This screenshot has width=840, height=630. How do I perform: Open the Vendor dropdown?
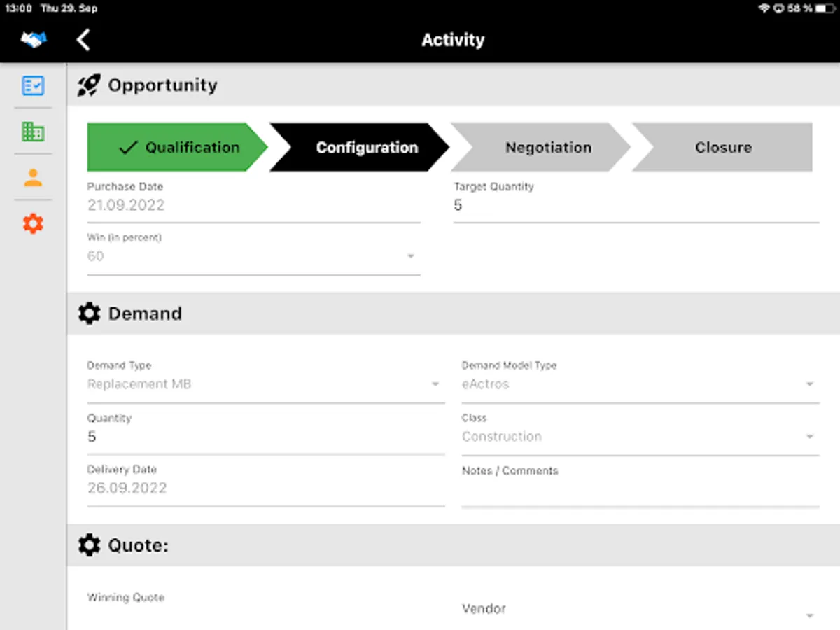point(809,615)
